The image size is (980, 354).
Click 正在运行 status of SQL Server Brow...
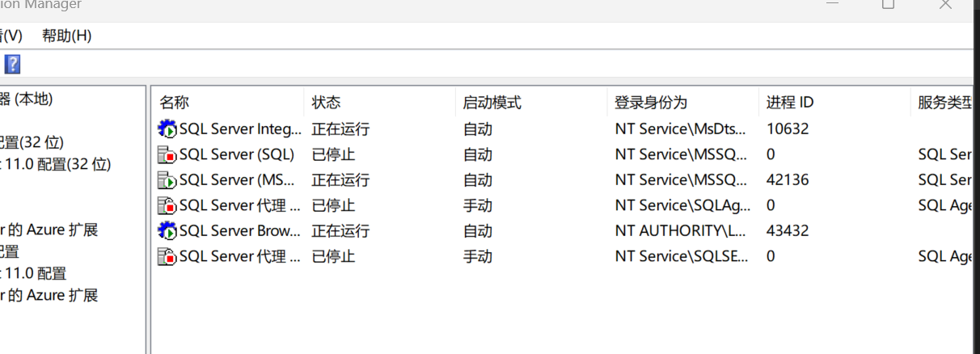(340, 230)
